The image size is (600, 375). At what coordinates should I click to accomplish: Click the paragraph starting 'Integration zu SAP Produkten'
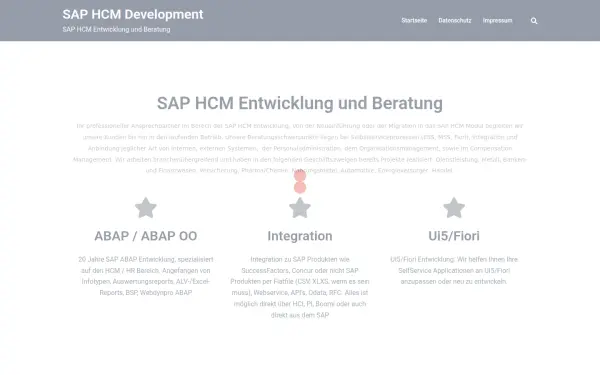click(300, 287)
